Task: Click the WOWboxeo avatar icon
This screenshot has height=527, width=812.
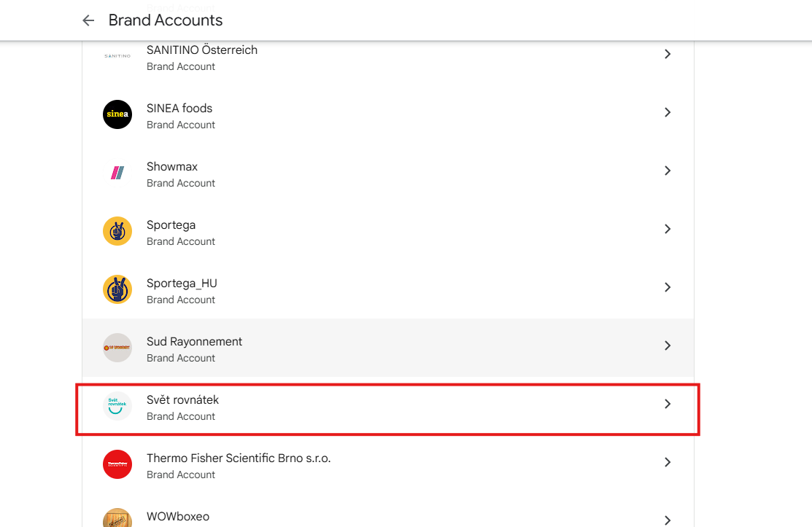Action: 117,519
